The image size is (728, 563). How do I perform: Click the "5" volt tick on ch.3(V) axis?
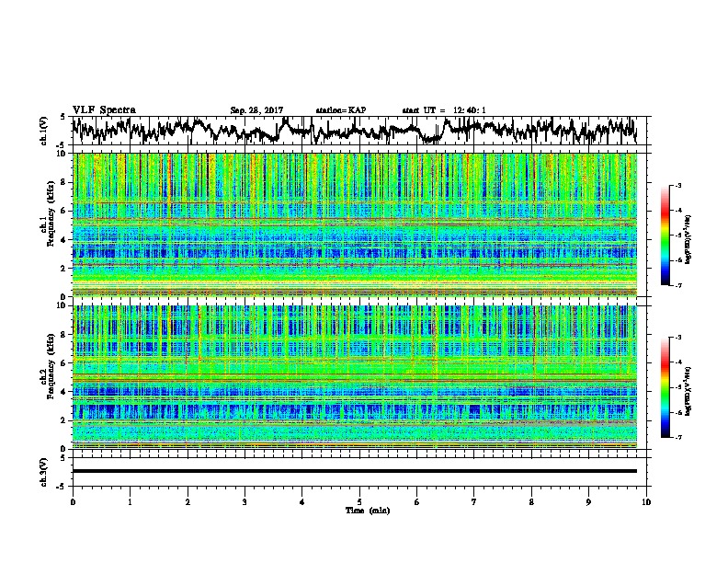[x=63, y=457]
